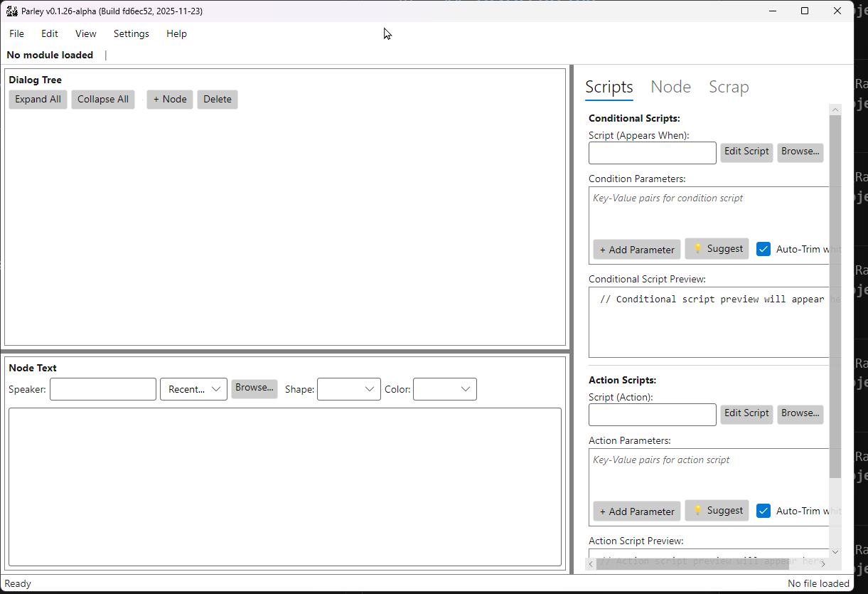
Task: Click the 'Action Scripts:' heading
Action: click(x=622, y=380)
